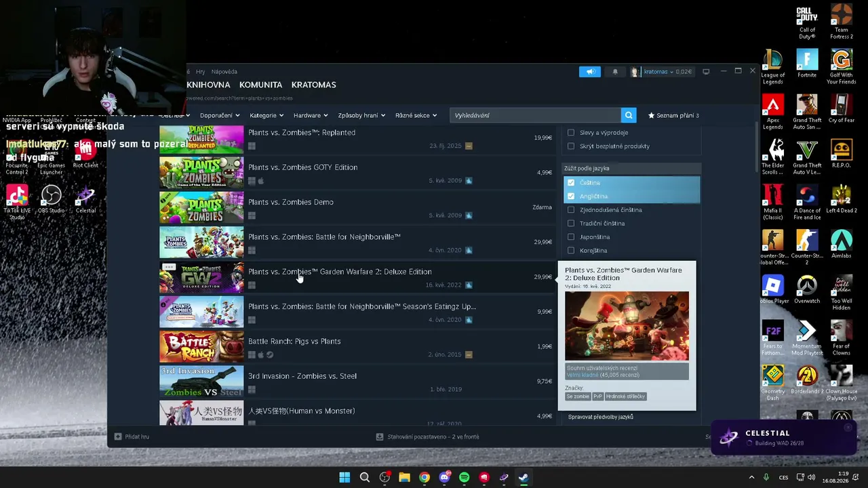This screenshot has width=868, height=488.
Task: Click Grand Theft Auto V desktop icon
Action: [x=807, y=157]
